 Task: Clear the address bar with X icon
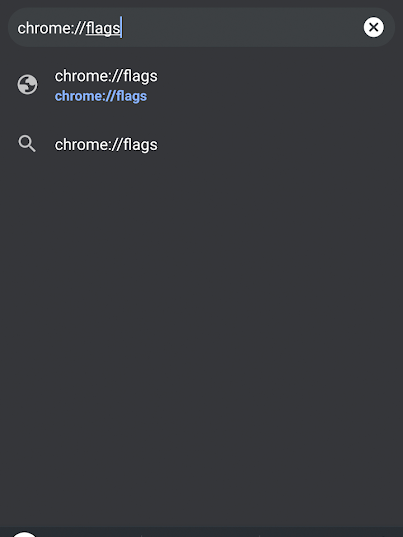point(374,27)
